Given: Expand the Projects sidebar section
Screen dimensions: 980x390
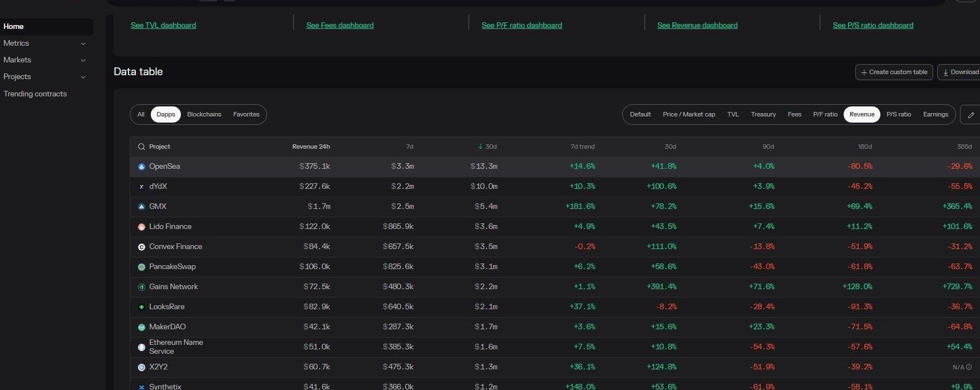Looking at the screenshot, I should (83, 77).
